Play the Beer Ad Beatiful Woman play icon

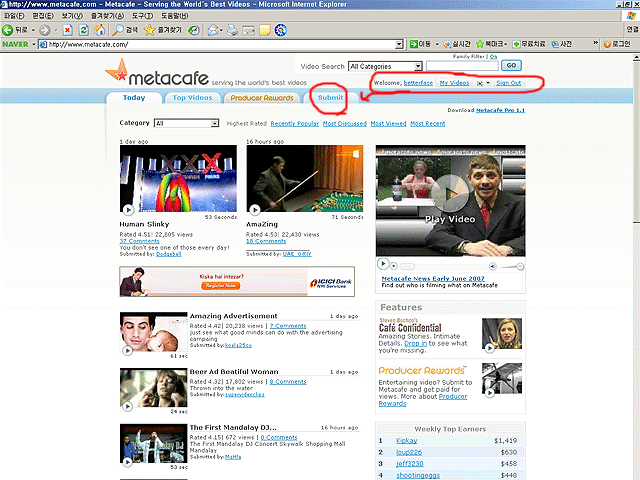tap(127, 406)
